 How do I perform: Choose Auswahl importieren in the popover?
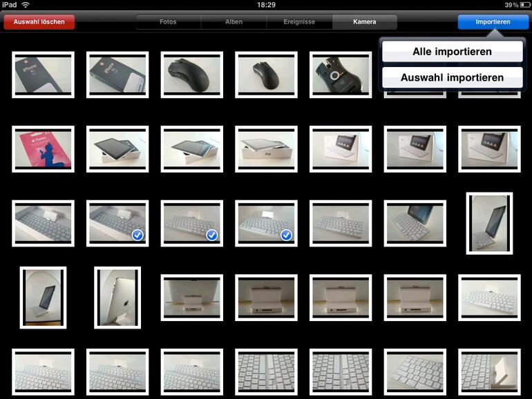[x=452, y=77]
